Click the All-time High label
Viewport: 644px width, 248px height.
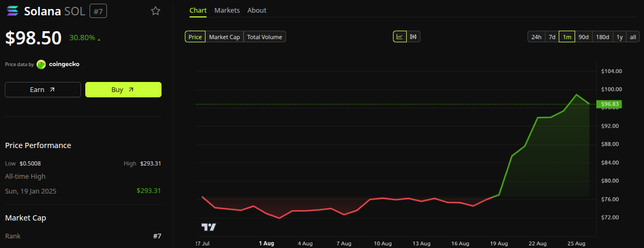[25, 176]
